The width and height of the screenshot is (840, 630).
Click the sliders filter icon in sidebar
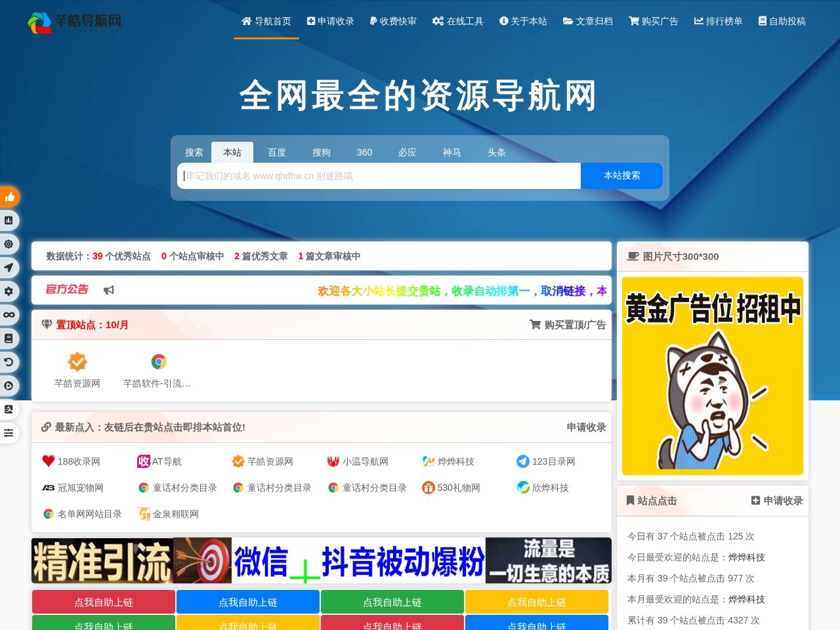click(9, 433)
